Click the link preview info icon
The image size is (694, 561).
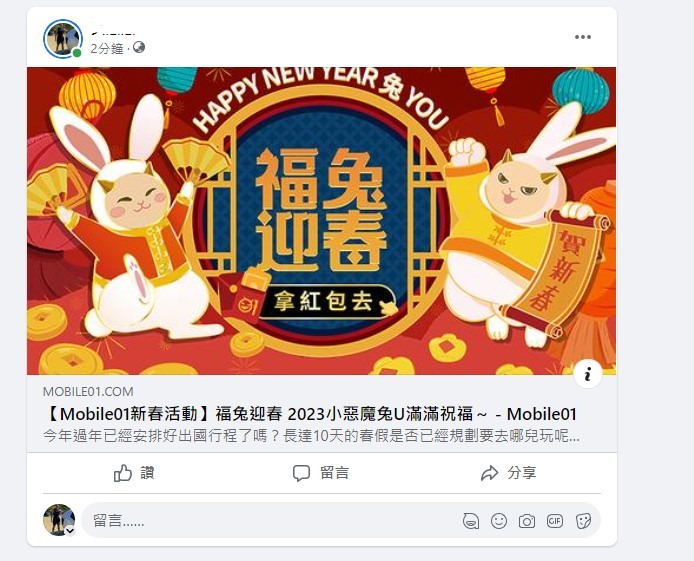pos(587,374)
